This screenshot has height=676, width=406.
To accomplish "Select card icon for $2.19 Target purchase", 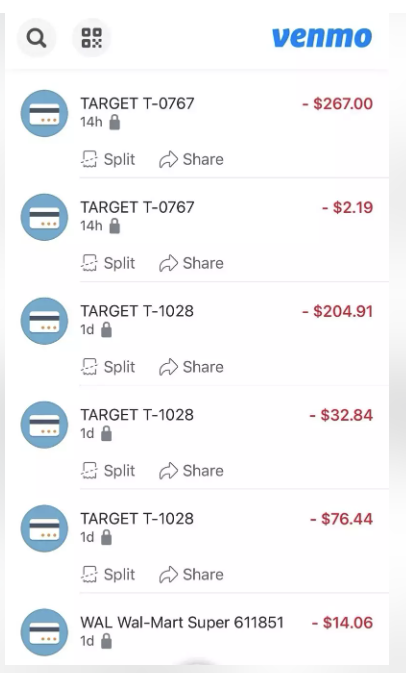I will 44,217.
